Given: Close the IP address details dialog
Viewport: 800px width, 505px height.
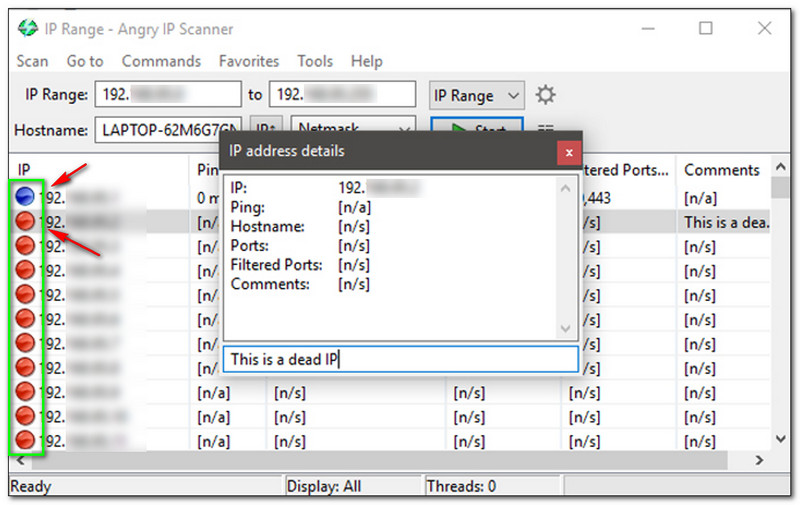Looking at the screenshot, I should [568, 152].
